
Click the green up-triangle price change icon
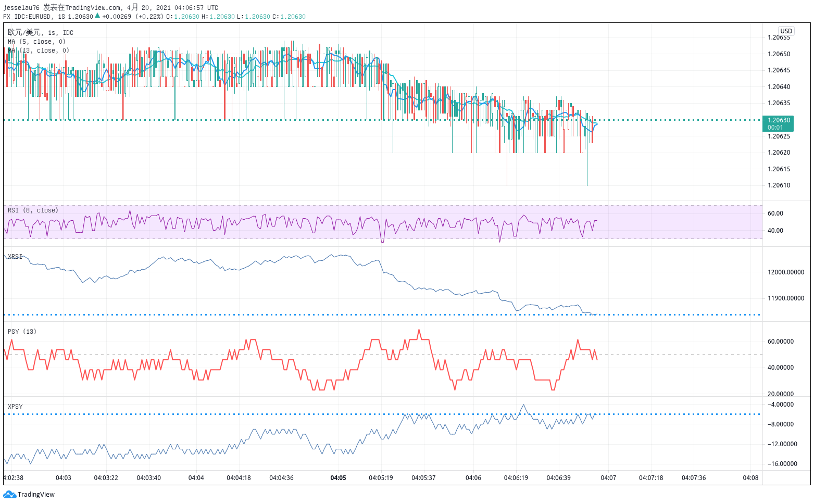[97, 16]
